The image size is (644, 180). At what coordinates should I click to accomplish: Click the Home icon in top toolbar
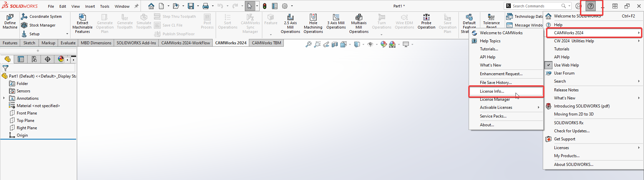click(151, 6)
